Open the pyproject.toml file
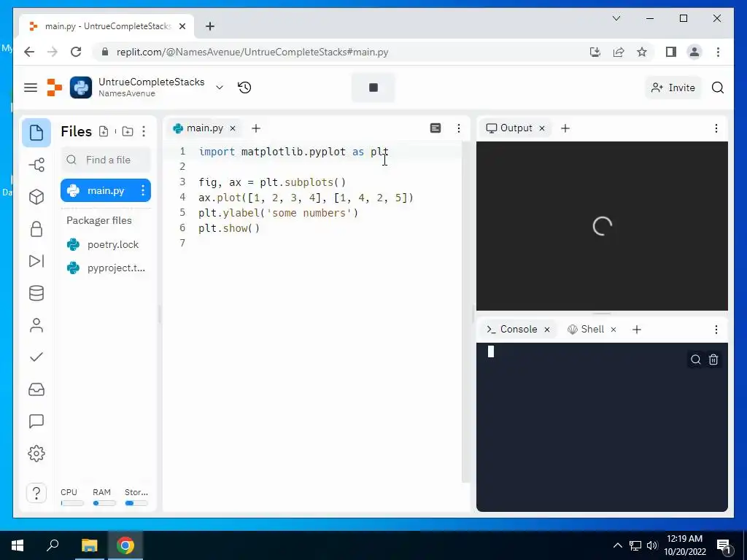Viewport: 747px width, 560px height. [x=106, y=268]
